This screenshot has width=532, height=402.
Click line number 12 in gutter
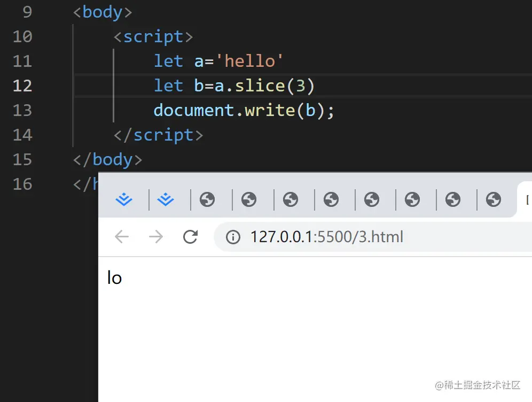(x=22, y=86)
